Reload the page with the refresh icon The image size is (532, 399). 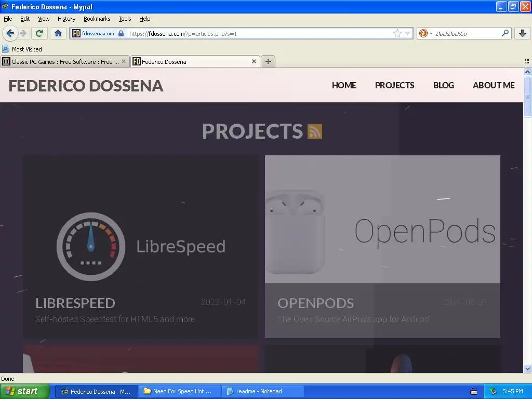coord(39,33)
